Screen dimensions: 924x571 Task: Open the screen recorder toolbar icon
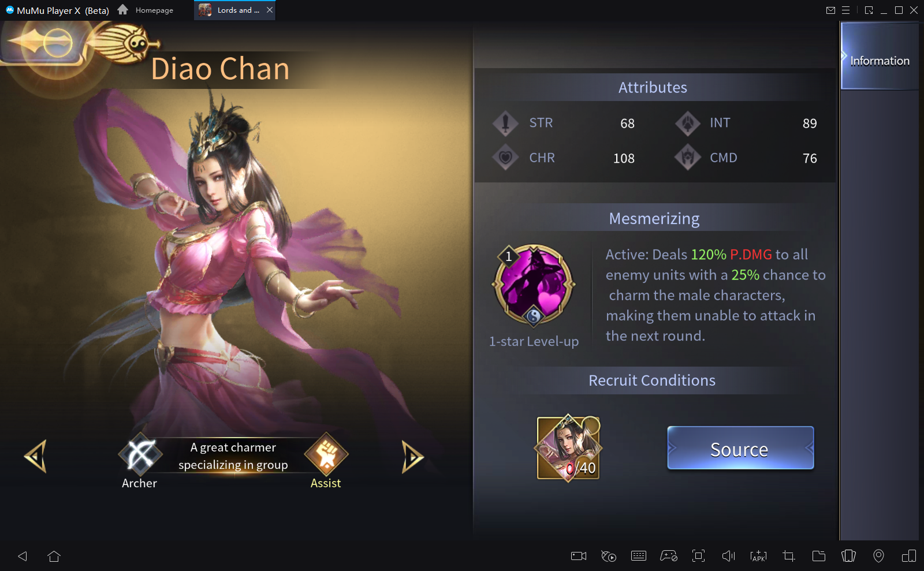(579, 556)
